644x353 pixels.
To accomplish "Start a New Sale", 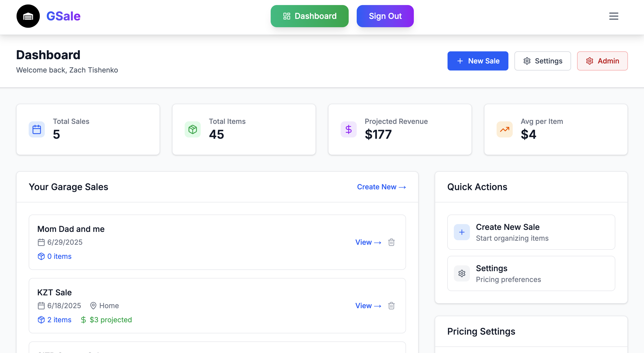I will click(x=478, y=61).
